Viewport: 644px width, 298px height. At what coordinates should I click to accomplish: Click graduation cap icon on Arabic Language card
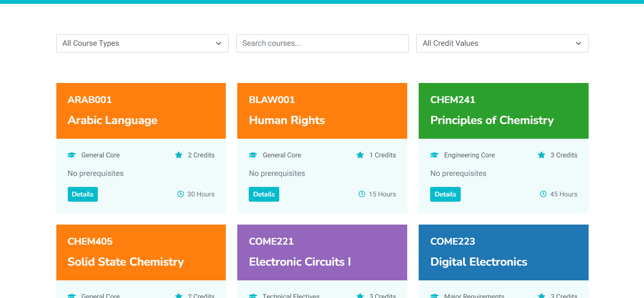click(x=72, y=155)
